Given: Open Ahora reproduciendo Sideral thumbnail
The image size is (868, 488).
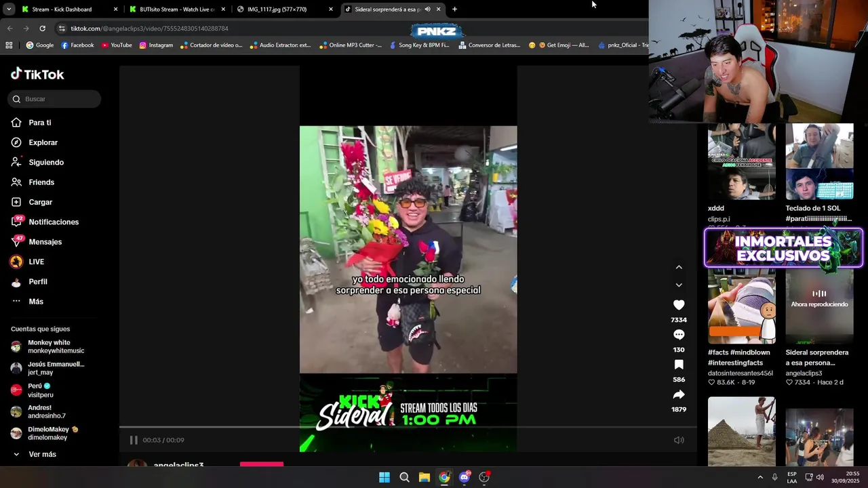Looking at the screenshot, I should (819, 306).
